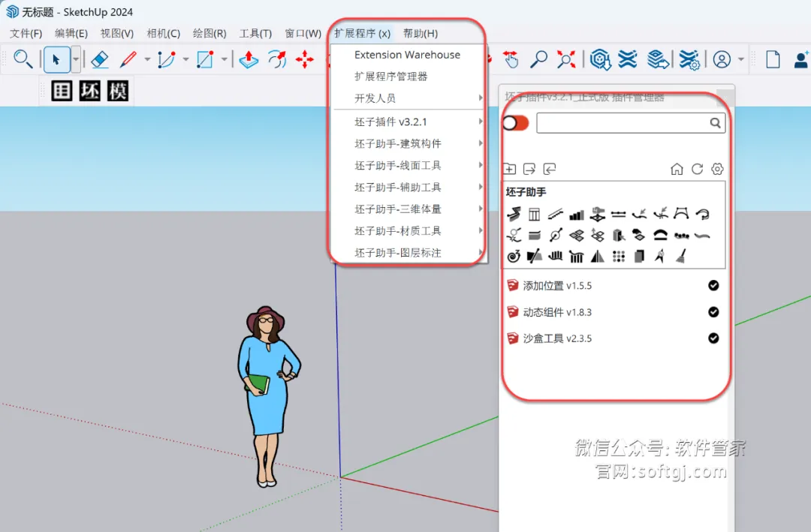Open the 文件(F) menu
This screenshot has width=811, height=532.
pos(26,34)
